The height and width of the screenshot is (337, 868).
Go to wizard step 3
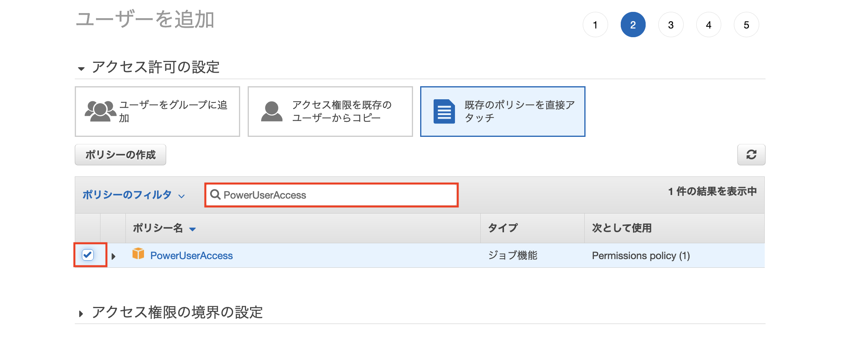pyautogui.click(x=671, y=25)
